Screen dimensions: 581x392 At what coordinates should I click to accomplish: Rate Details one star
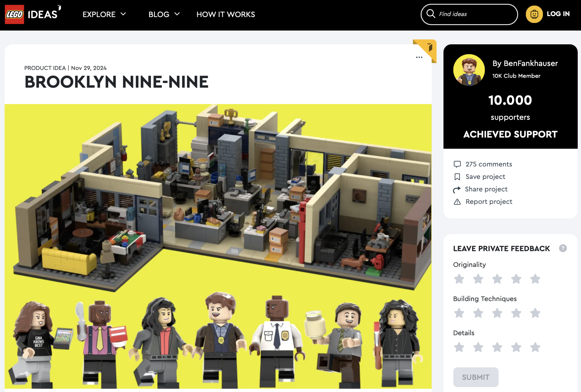(459, 347)
